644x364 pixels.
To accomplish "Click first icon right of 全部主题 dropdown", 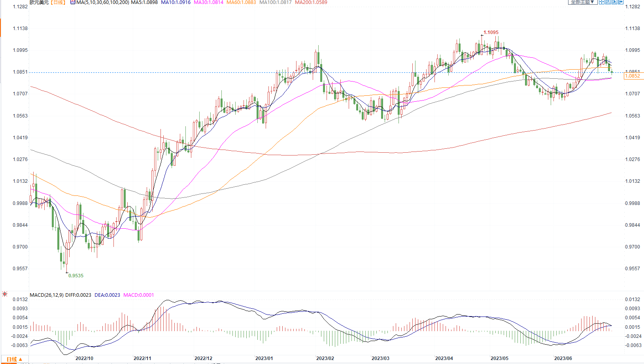I will tap(601, 2).
